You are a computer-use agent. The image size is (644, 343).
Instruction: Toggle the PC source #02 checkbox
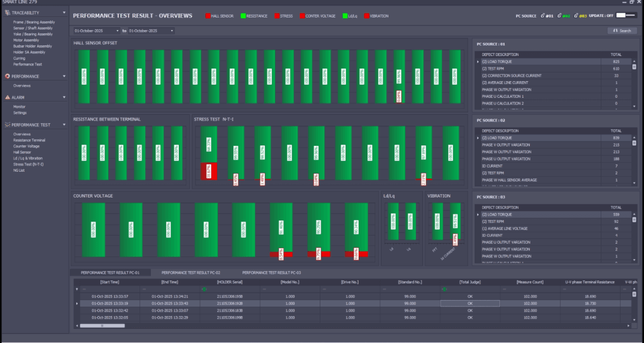[559, 16]
